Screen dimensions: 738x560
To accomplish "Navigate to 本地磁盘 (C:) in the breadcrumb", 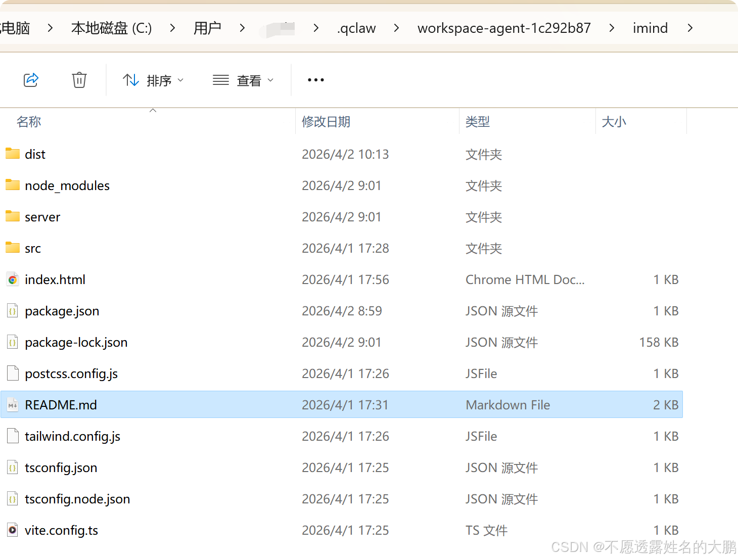I will point(112,28).
